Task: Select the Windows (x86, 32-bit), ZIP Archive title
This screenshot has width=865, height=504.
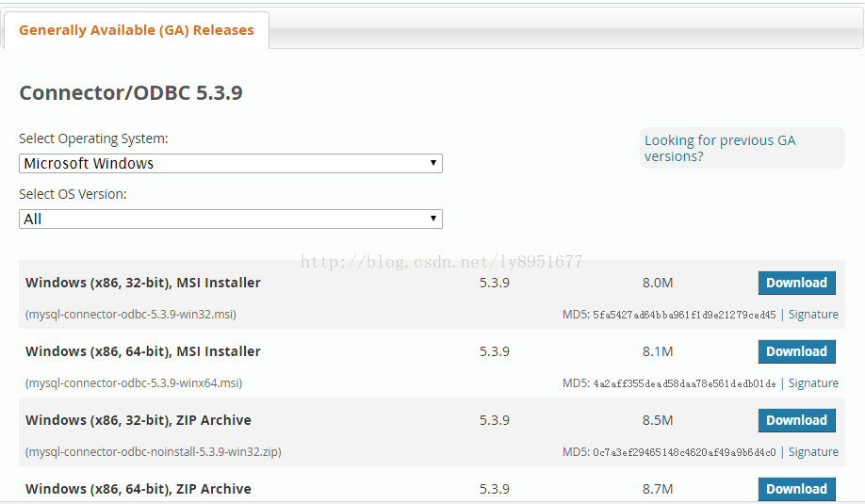Action: pyautogui.click(x=138, y=420)
